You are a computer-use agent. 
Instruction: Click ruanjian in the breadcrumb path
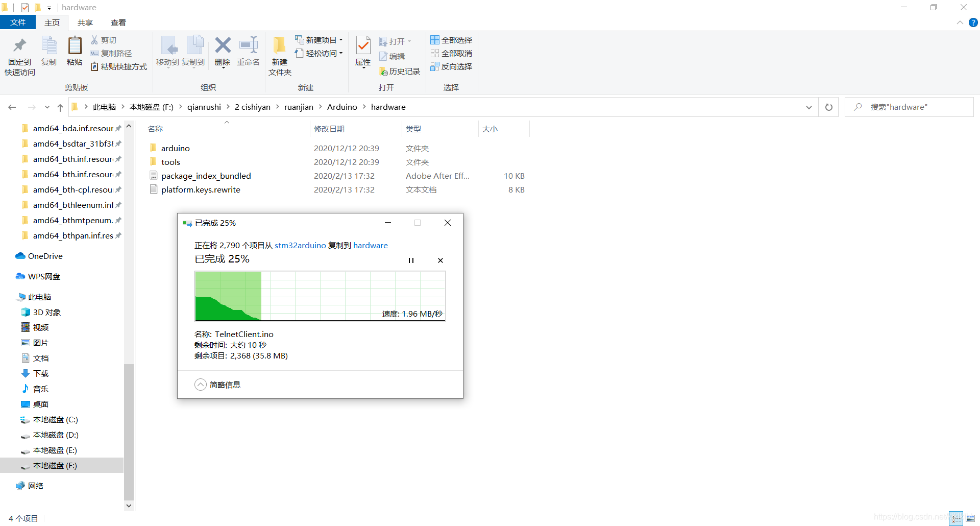(299, 107)
